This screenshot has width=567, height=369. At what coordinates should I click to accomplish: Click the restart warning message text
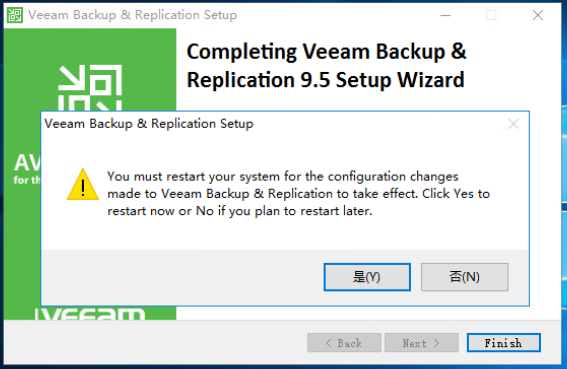coord(298,194)
